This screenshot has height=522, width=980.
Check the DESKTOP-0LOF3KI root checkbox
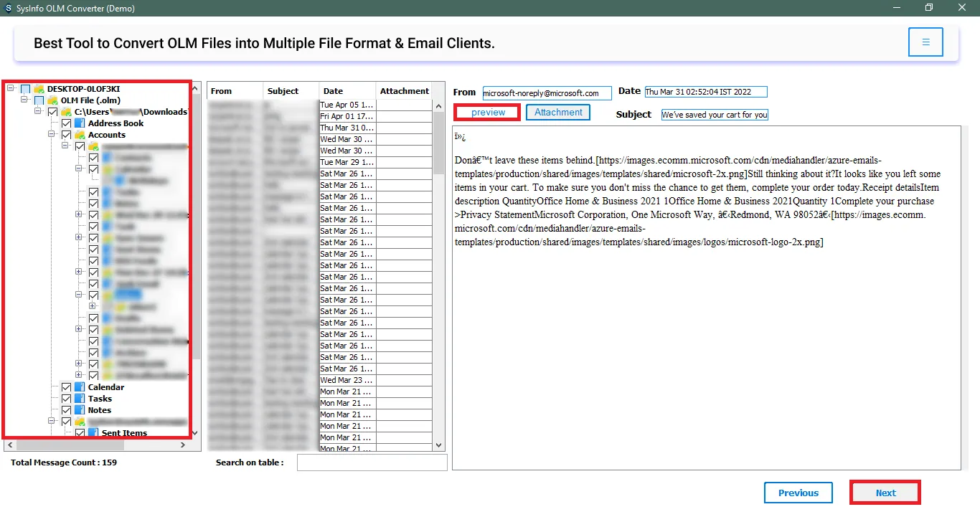pyautogui.click(x=26, y=89)
